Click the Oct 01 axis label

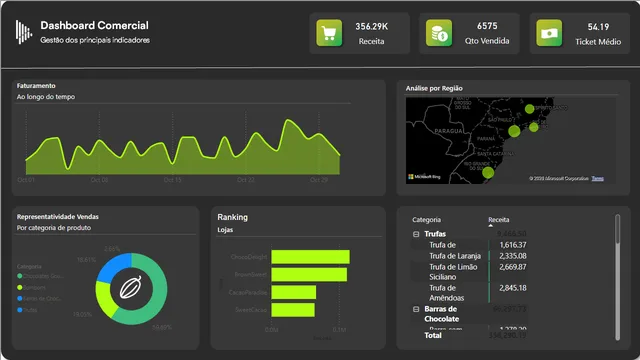pyautogui.click(x=26, y=180)
